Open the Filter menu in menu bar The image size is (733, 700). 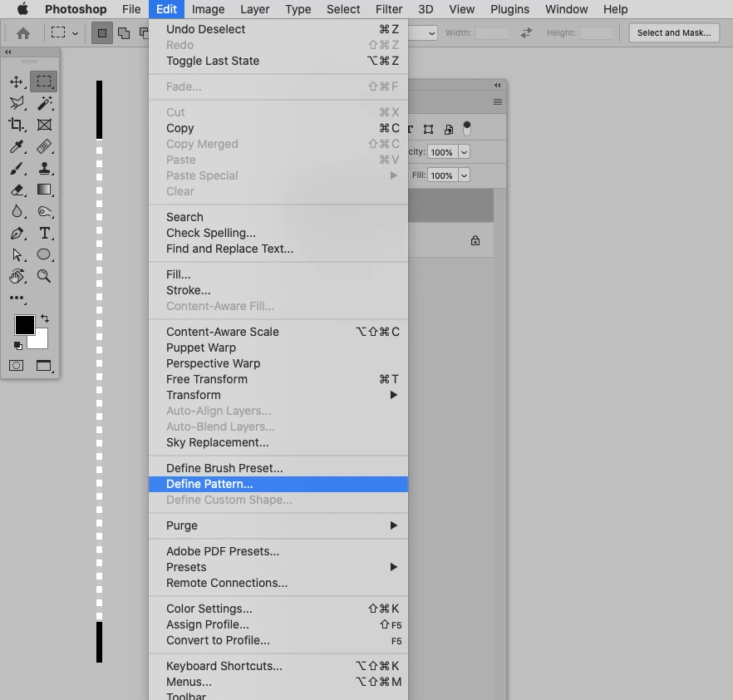[388, 9]
